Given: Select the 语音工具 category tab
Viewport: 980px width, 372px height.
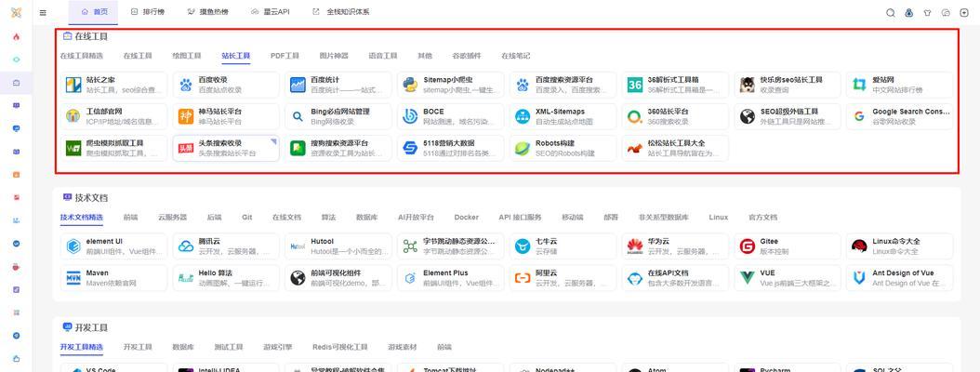Looking at the screenshot, I should (x=383, y=56).
